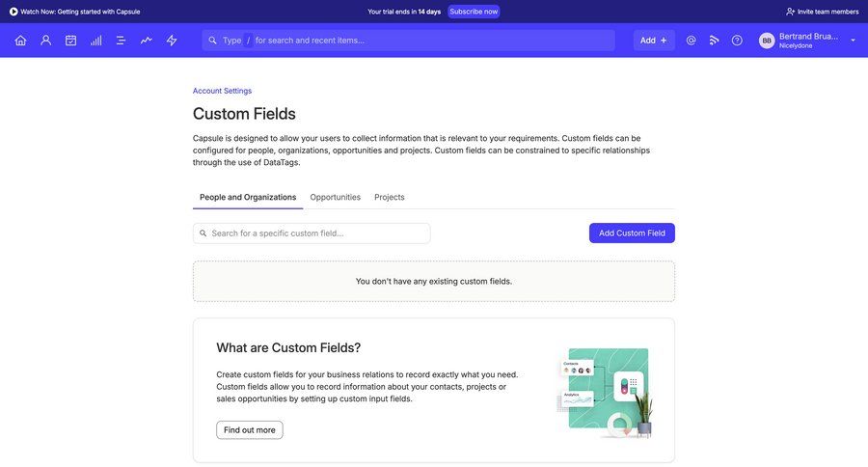Viewport: 868px width, 467px height.
Task: Expand the Bertrand account dropdown menu
Action: click(x=853, y=41)
